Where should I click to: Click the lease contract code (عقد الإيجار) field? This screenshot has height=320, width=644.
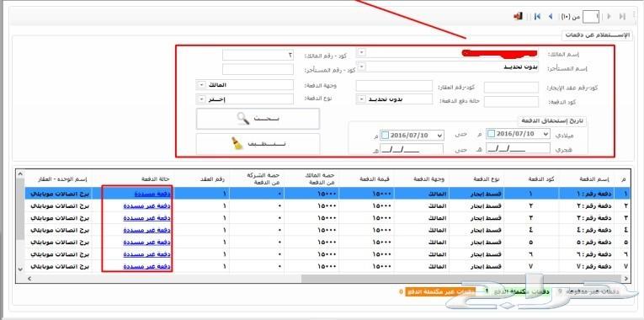pyautogui.click(x=511, y=88)
